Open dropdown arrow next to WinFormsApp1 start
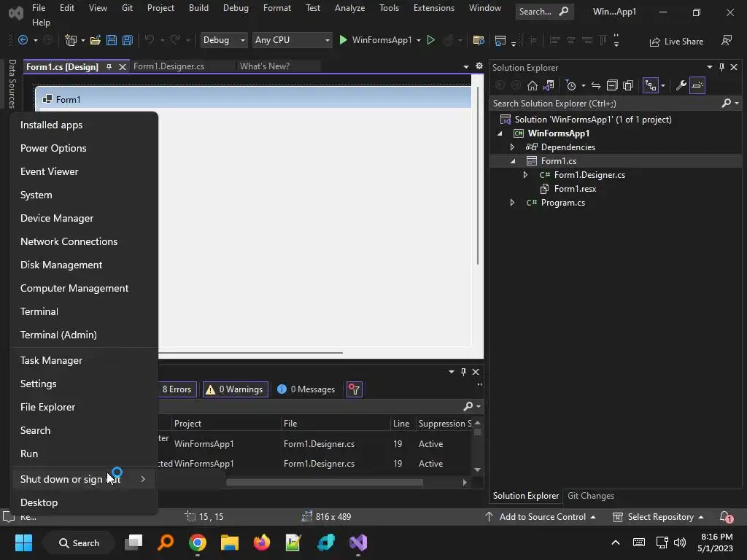 click(419, 41)
